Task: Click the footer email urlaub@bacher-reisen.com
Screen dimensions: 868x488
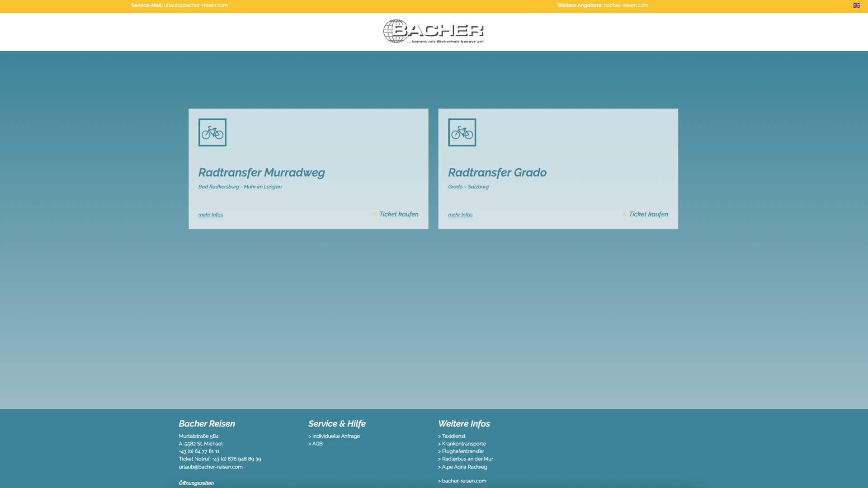Action: tap(211, 467)
